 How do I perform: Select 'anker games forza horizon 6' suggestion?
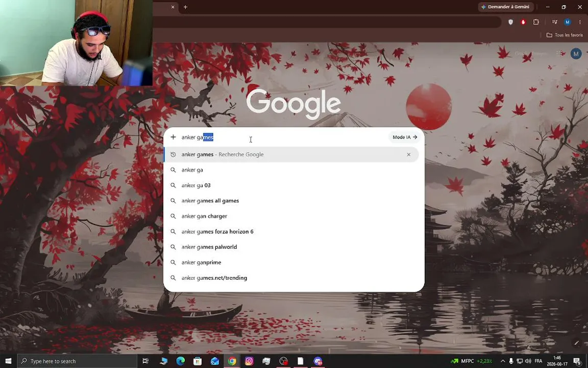[x=291, y=232]
